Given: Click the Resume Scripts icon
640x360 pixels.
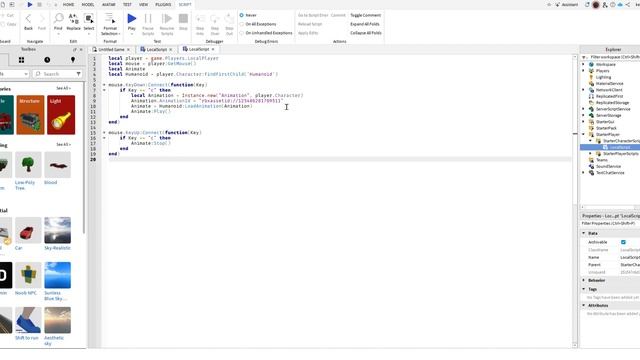Looking at the screenshot, I should [x=167, y=18].
